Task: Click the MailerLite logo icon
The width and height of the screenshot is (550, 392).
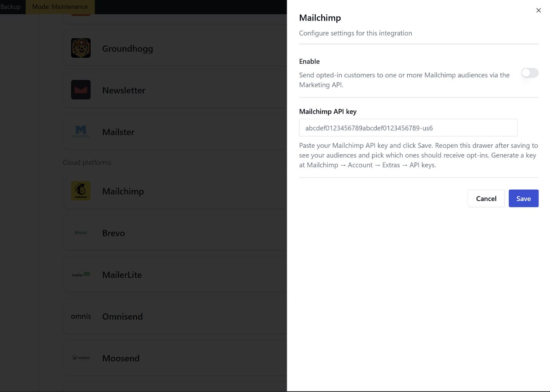Action: click(x=81, y=274)
